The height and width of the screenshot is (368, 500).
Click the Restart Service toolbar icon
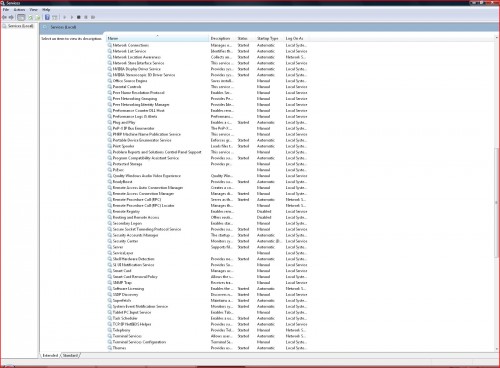coord(93,17)
